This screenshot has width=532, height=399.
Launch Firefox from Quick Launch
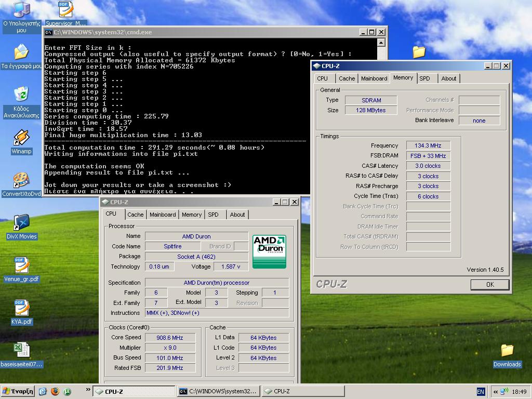[55, 392]
